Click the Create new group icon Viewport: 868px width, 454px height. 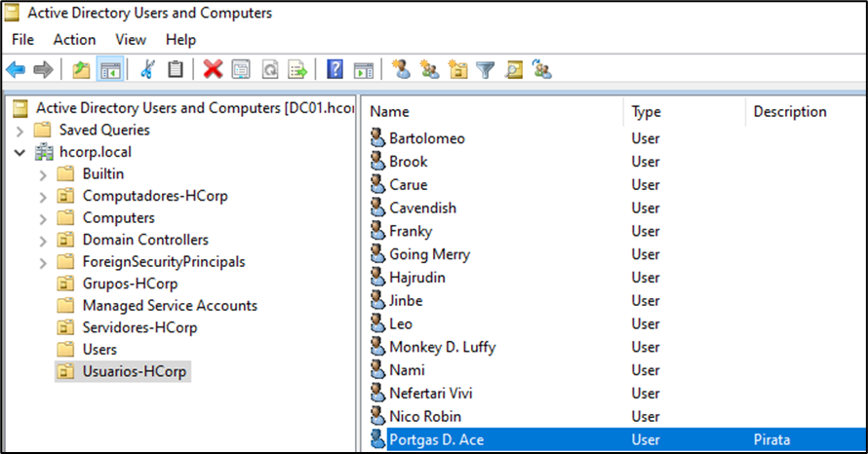[429, 69]
